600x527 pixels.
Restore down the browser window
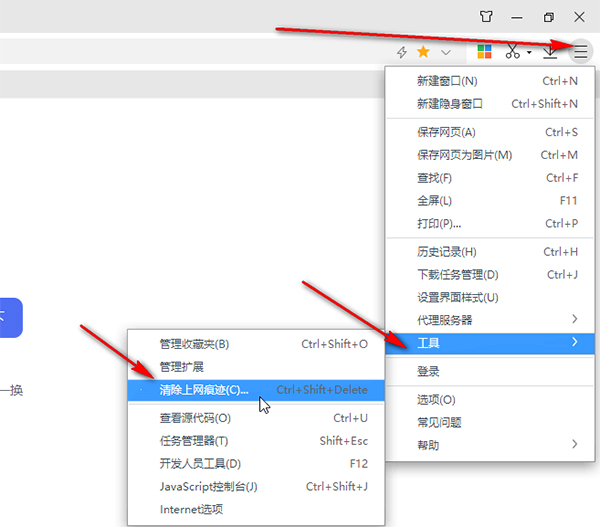[x=548, y=17]
